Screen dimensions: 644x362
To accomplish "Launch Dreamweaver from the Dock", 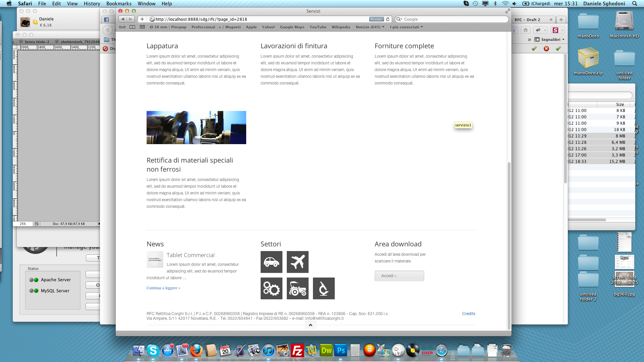I will [326, 351].
